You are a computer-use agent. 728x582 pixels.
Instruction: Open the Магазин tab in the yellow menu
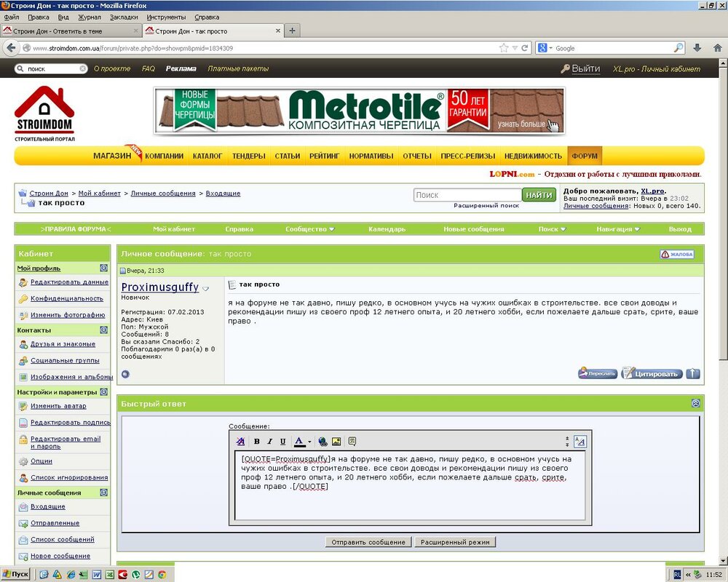[x=112, y=156]
